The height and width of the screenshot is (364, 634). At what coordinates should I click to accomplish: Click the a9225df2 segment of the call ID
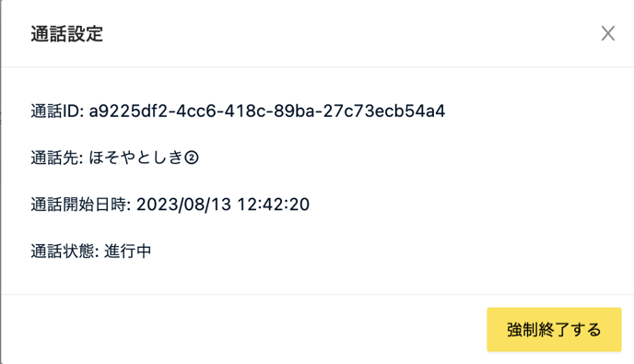click(128, 111)
